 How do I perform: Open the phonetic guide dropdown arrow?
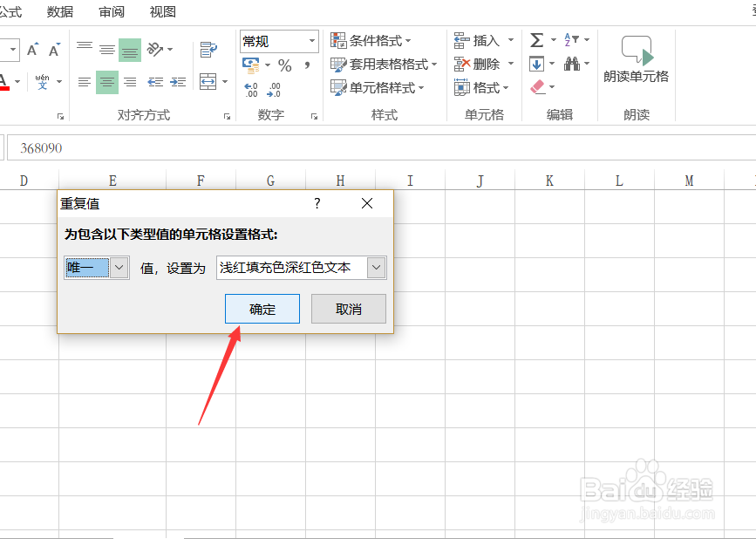click(x=59, y=81)
